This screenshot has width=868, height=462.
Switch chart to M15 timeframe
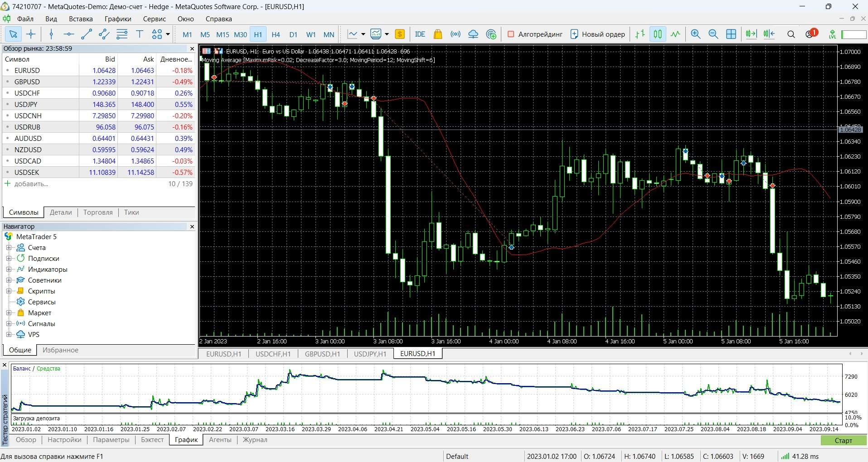coord(223,34)
